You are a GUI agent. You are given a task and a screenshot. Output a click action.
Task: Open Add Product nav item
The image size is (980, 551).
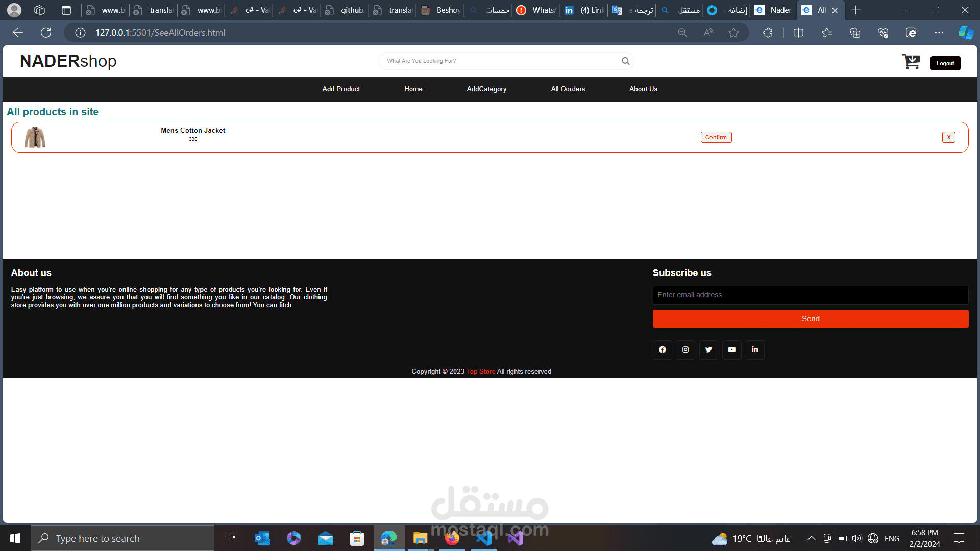tap(341, 89)
